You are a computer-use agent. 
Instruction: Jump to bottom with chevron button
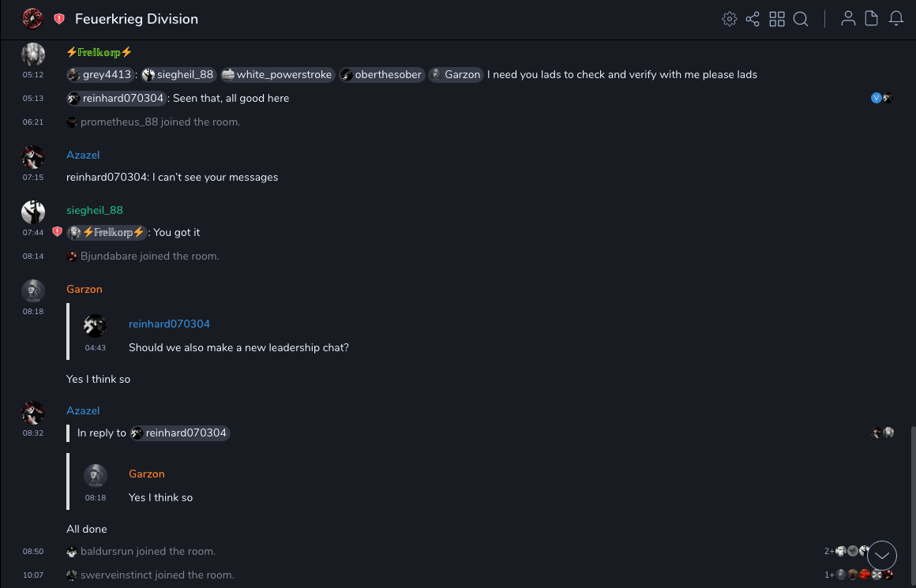tap(882, 556)
